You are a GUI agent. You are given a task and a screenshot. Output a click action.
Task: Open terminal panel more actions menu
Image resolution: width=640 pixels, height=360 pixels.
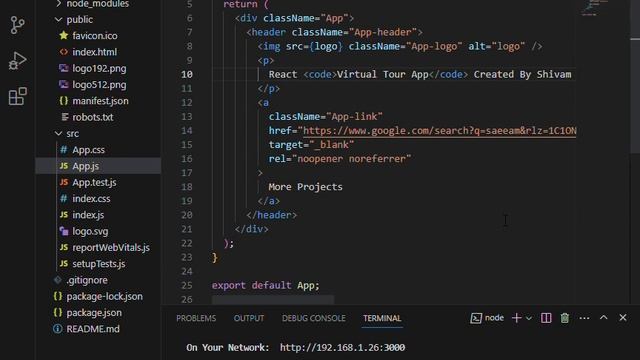pyautogui.click(x=584, y=318)
